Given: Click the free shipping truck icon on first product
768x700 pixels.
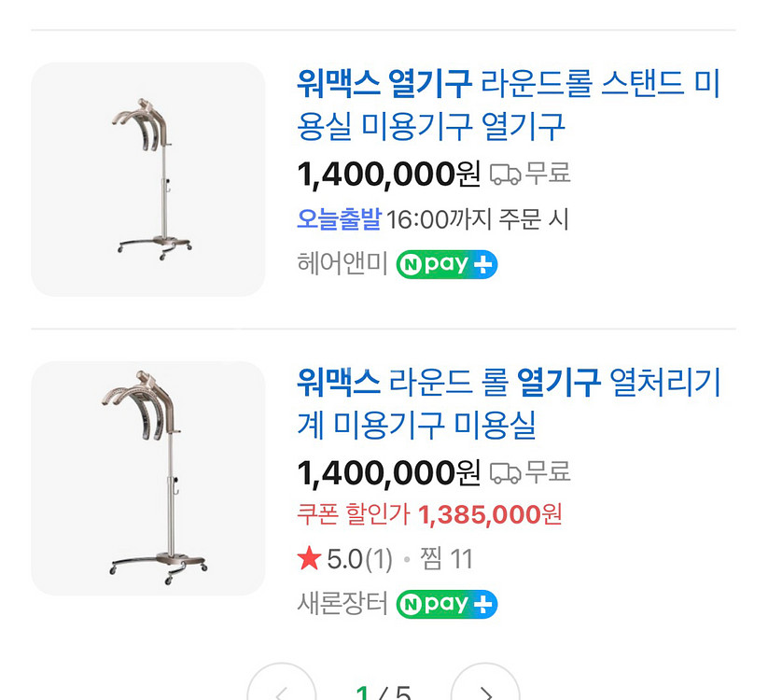Looking at the screenshot, I should pyautogui.click(x=505, y=174).
